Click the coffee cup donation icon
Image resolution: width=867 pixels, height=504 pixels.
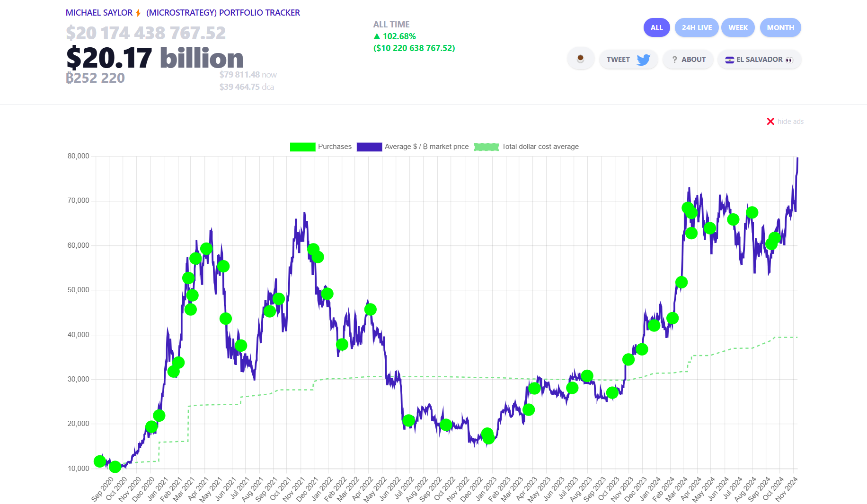tap(581, 58)
